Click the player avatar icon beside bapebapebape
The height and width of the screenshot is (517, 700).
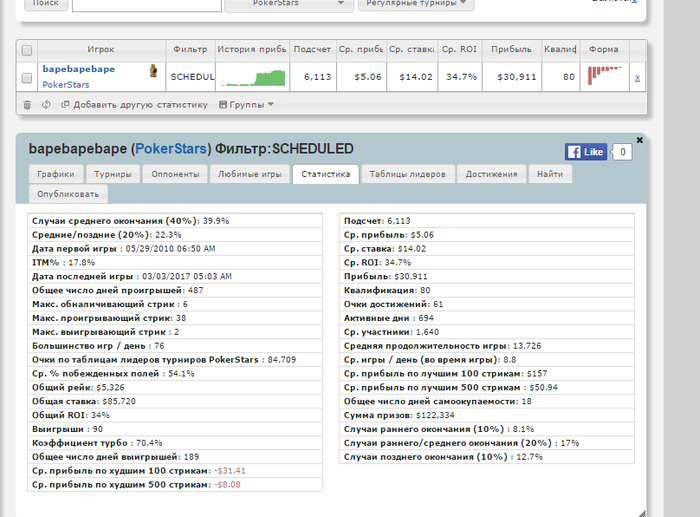(153, 71)
